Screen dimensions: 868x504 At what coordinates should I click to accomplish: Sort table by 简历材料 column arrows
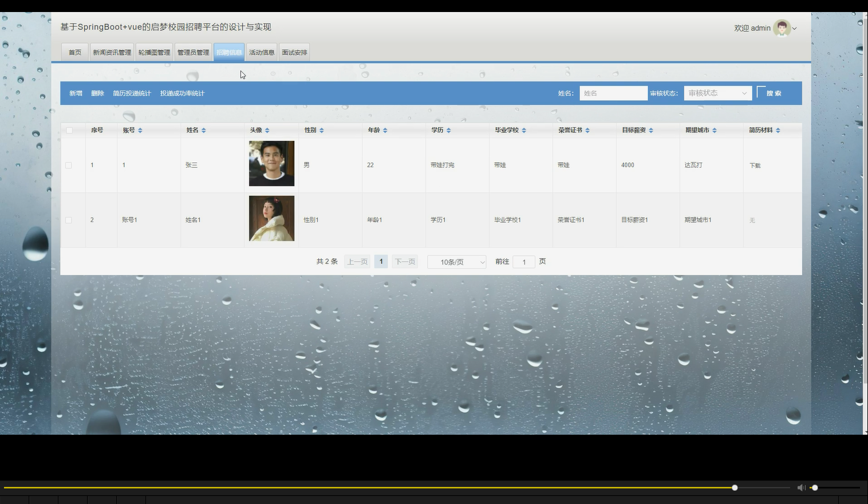click(778, 131)
